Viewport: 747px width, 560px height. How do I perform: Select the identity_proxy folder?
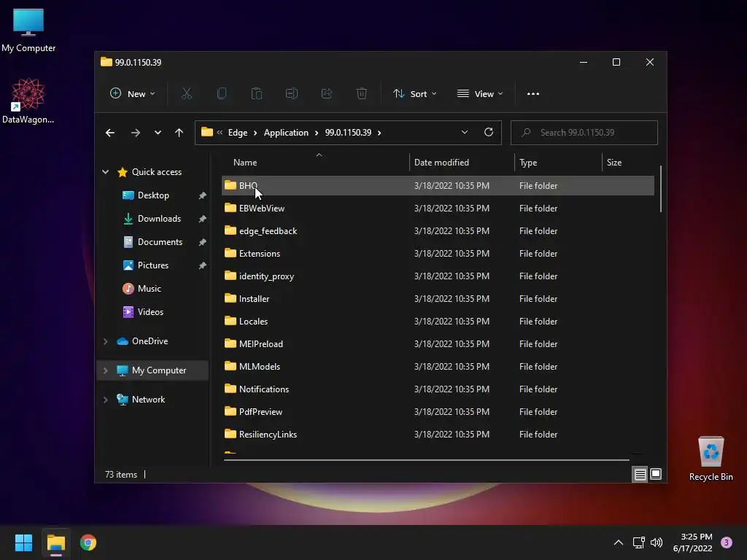(438, 276)
